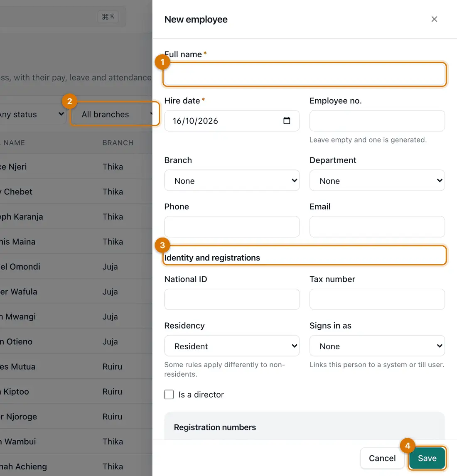
Task: Select the Karanja employee row
Action: click(x=76, y=216)
